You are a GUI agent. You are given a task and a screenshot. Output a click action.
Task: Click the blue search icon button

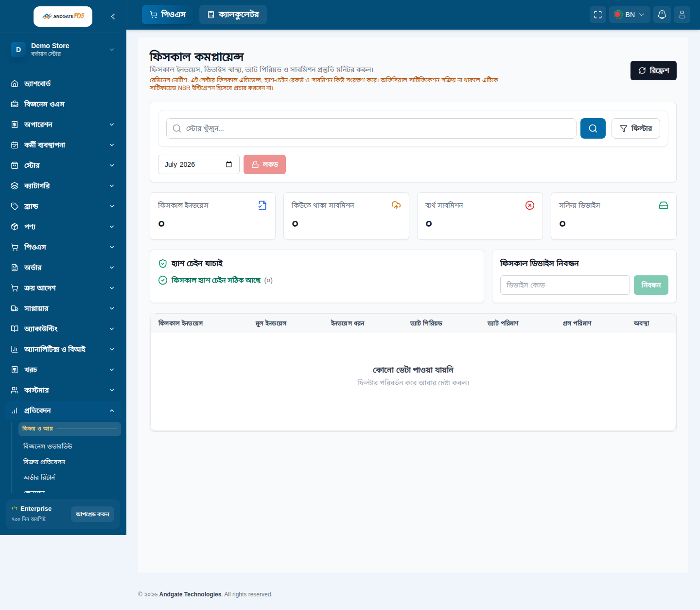pyautogui.click(x=593, y=128)
